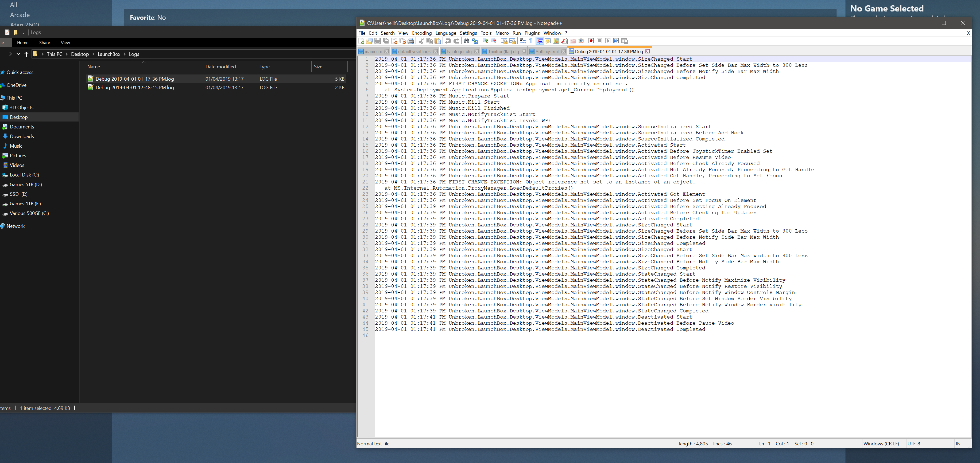Open Downloads in Explorer sidebar
980x463 pixels.
click(22, 136)
